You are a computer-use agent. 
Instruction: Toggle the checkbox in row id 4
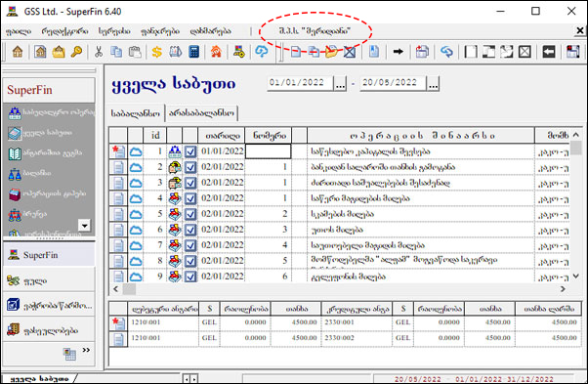190,198
